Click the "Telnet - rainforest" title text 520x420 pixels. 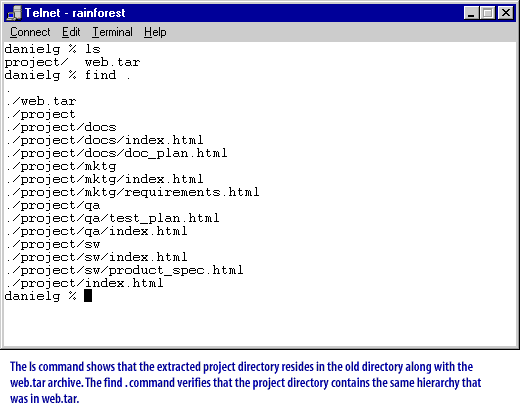75,13
